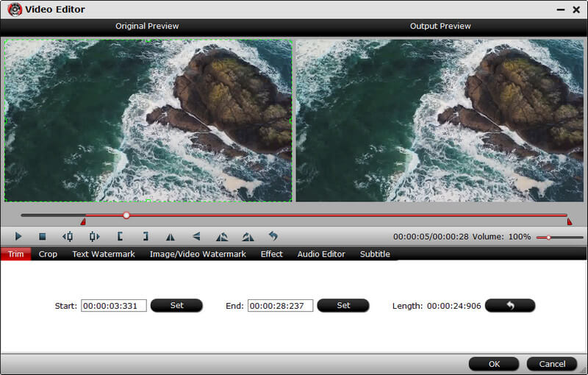Open the Text Watermark tab

pos(104,254)
